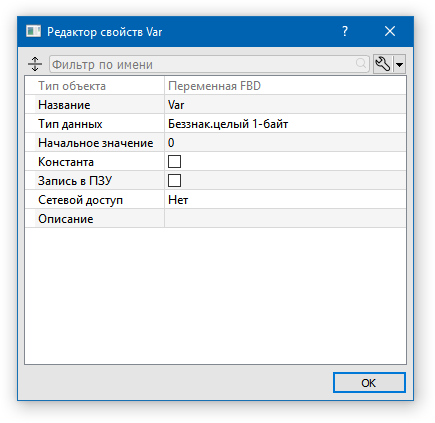Click the empty Описание value field

[x=285, y=219]
